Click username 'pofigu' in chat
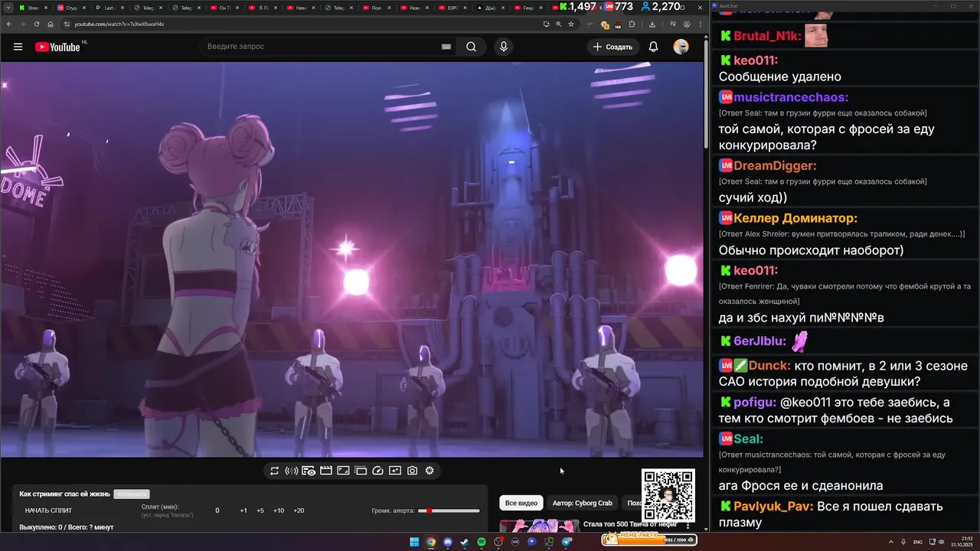 click(x=755, y=403)
